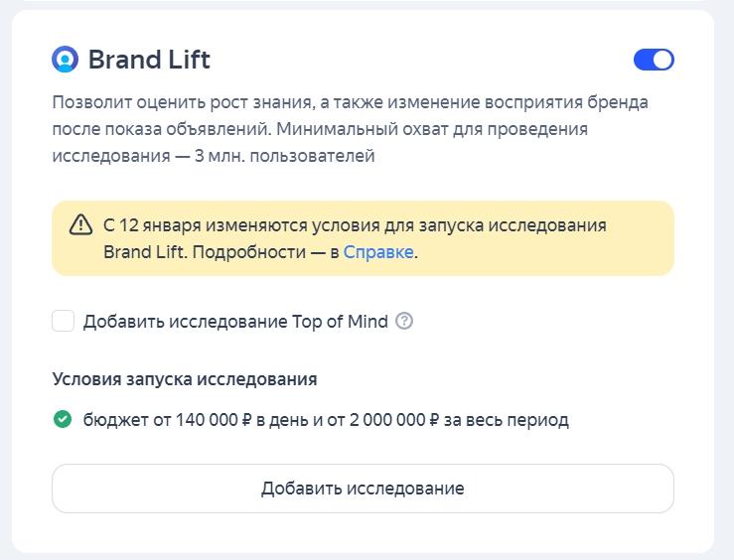Image resolution: width=734 pixels, height=560 pixels.
Task: Check the Top of Mind checkbox
Action: pyautogui.click(x=64, y=321)
